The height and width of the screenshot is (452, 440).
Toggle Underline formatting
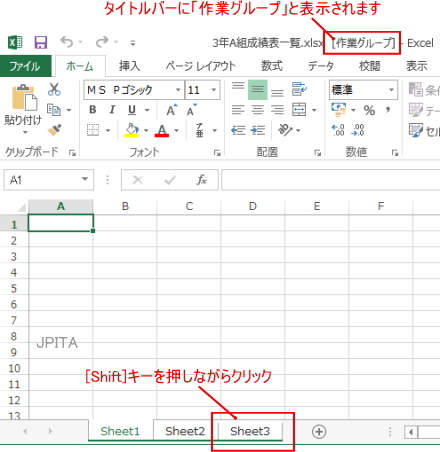[132, 110]
